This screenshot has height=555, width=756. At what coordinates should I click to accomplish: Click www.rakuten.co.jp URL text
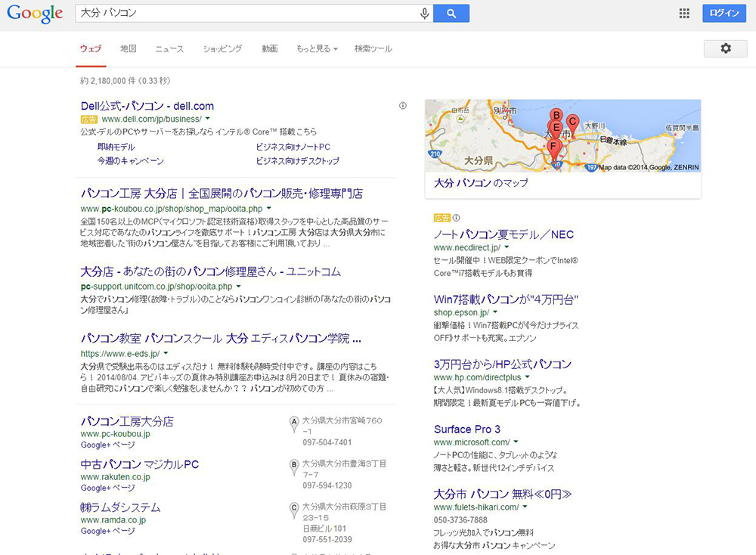point(115,477)
